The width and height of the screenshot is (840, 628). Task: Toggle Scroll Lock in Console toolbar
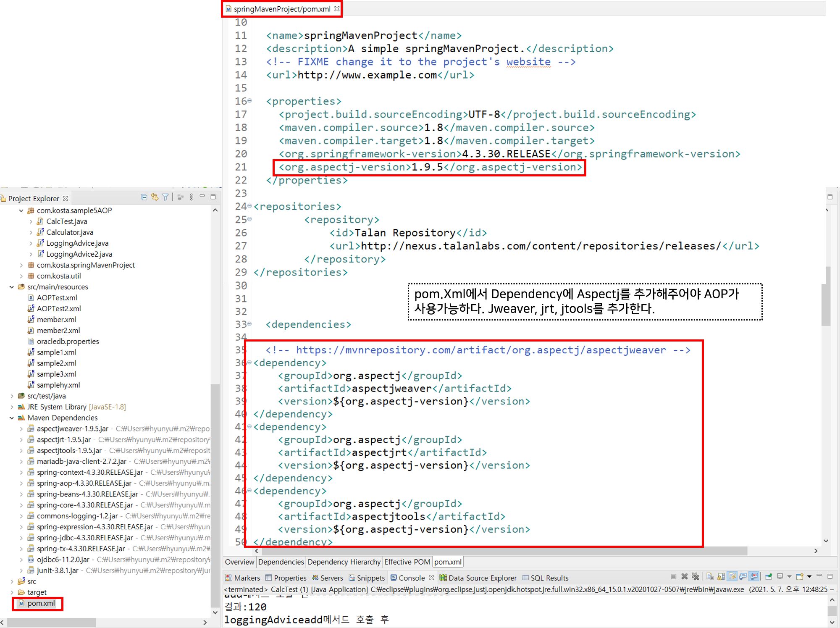721,576
